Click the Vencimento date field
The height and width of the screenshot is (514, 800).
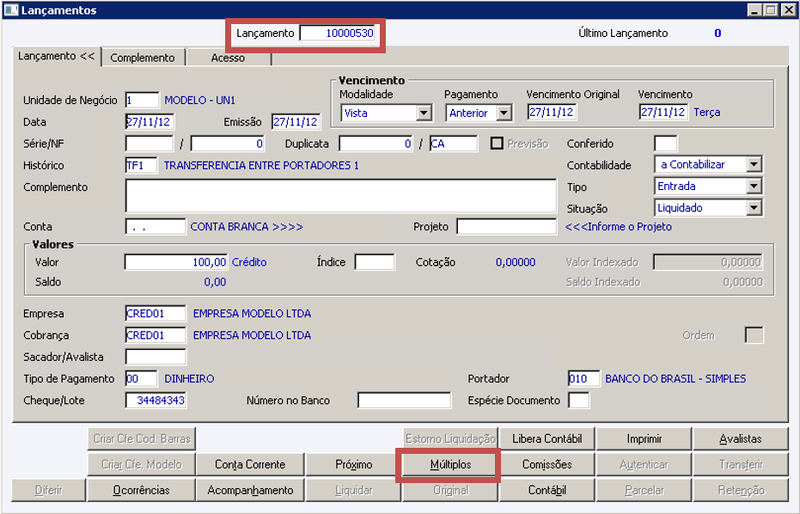[x=663, y=112]
